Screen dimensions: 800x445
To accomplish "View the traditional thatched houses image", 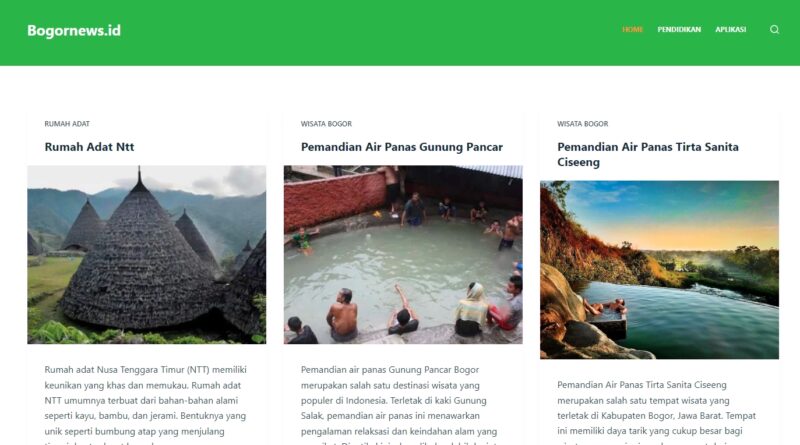I will (x=147, y=254).
